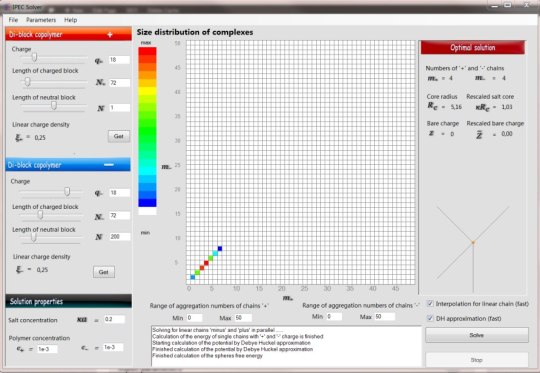
Task: Click Max field for '-' chains range
Action: [384, 316]
